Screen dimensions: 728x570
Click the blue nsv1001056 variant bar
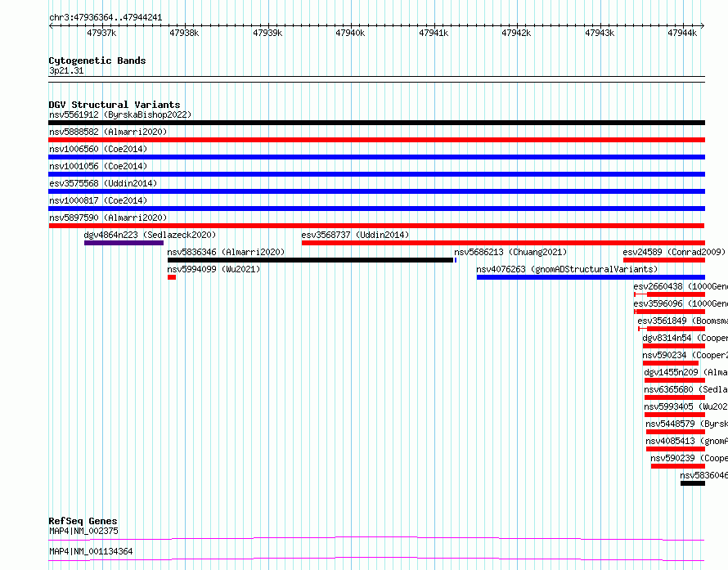(x=376, y=174)
